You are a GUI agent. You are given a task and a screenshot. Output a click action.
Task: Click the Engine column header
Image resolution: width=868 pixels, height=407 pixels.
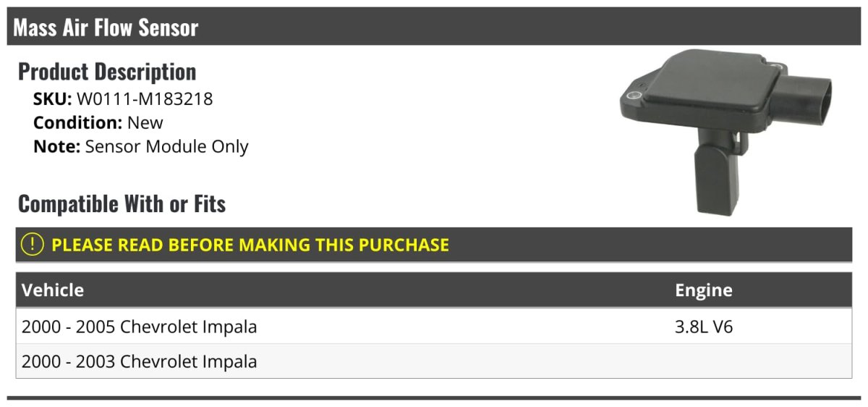point(703,290)
